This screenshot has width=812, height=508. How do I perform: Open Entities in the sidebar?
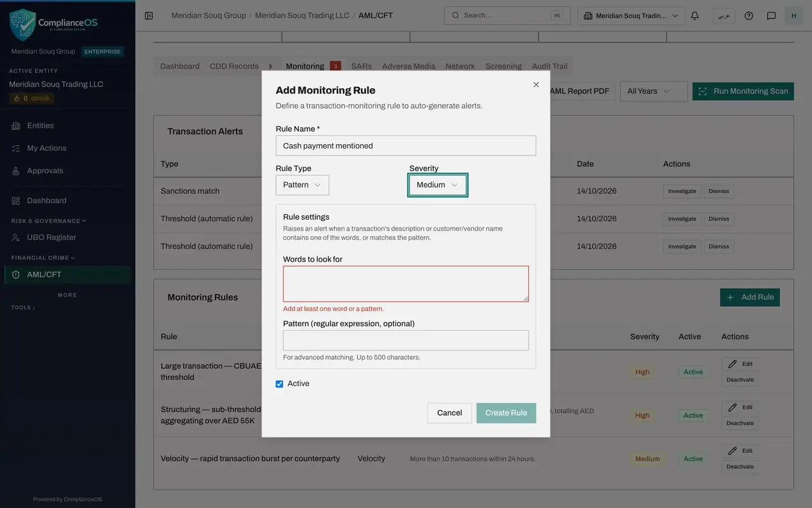coord(68,126)
